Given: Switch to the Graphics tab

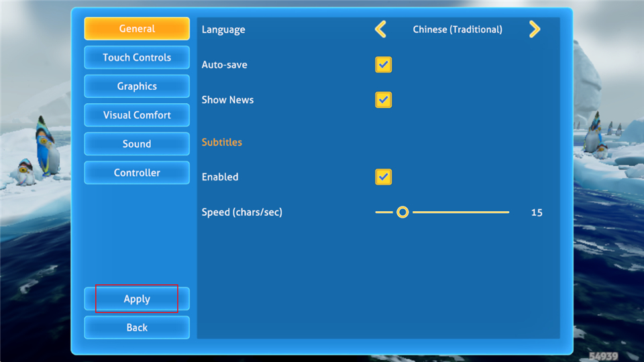Looking at the screenshot, I should [x=137, y=86].
